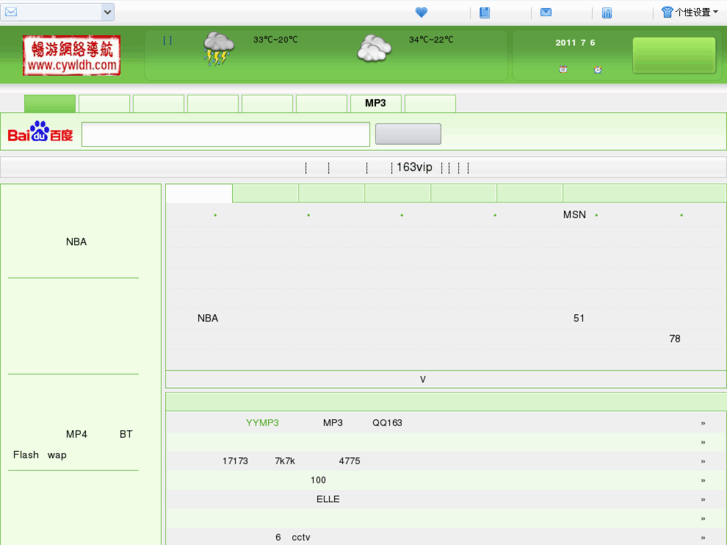Click the cloudy weather icon

[374, 49]
